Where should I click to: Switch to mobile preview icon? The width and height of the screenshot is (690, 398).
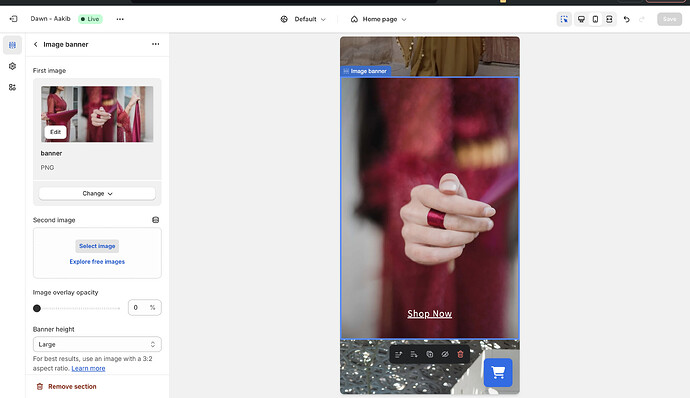pyautogui.click(x=595, y=19)
